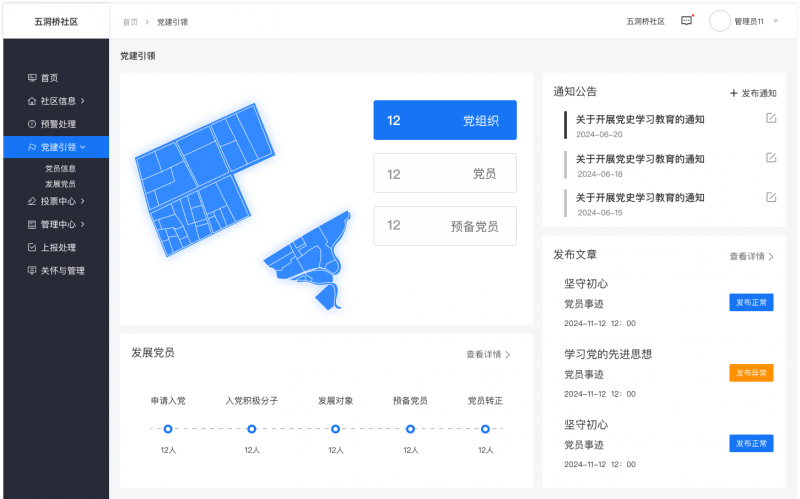
Task: Click the 预警处理 sidebar icon
Action: click(x=32, y=124)
